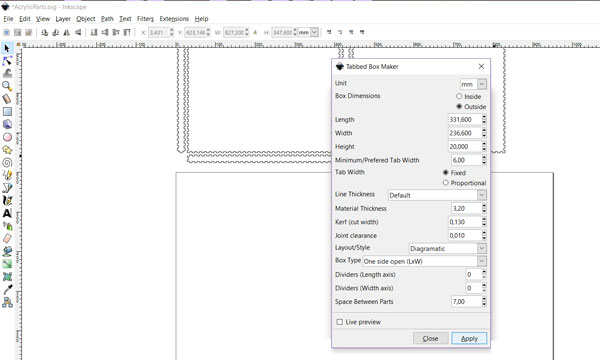Open the Filters menu
This screenshot has width=600, height=360.
coord(145,19)
